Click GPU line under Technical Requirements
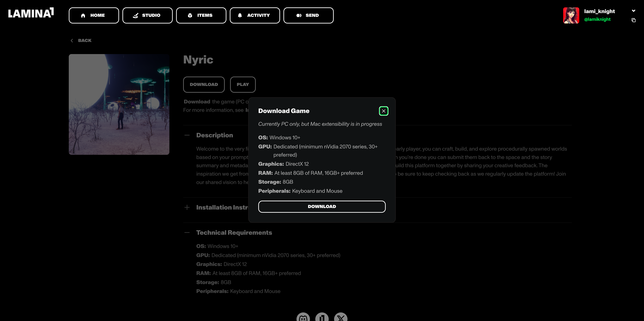The image size is (644, 321). pos(268,255)
